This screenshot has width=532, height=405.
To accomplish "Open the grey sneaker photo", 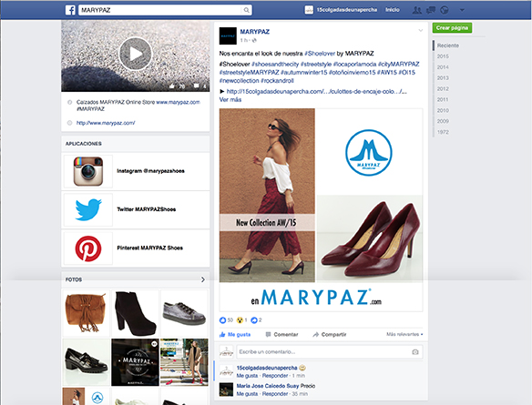I will [184, 313].
